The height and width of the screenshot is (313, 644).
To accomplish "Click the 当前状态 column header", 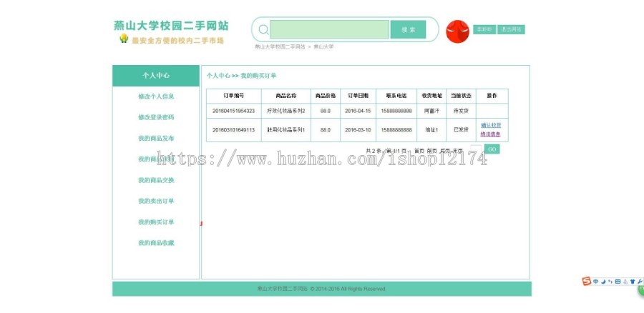I will 462,96.
